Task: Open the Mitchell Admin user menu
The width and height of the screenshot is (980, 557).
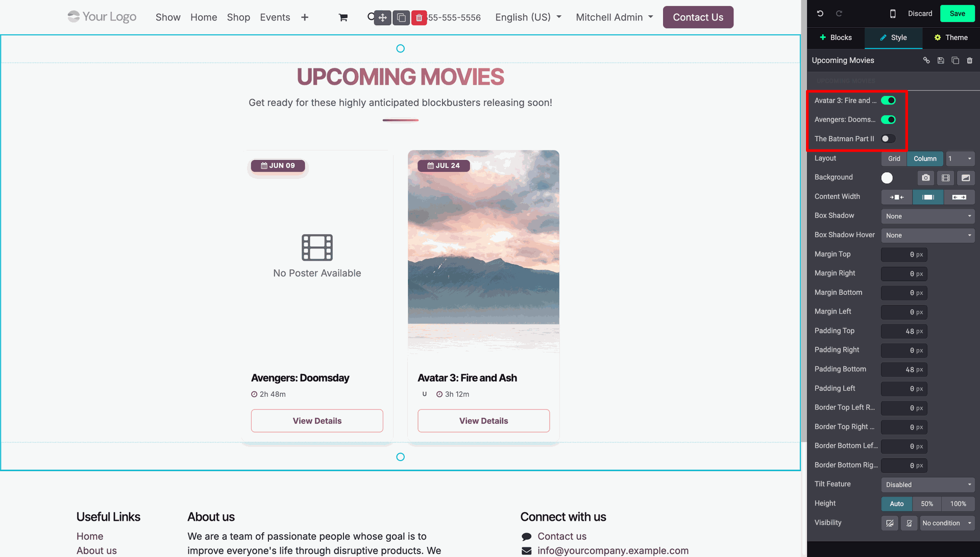Action: click(x=615, y=17)
